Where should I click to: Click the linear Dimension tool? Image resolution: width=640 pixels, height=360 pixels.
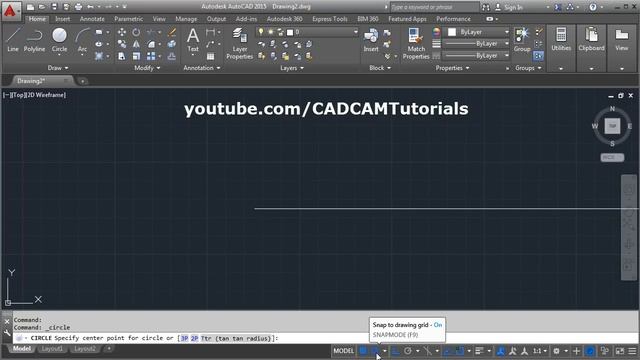point(210,32)
